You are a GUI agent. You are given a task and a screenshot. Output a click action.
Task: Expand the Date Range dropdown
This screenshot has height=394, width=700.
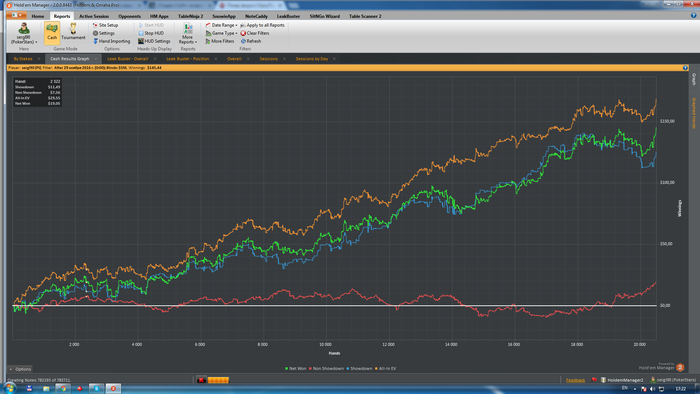point(221,25)
